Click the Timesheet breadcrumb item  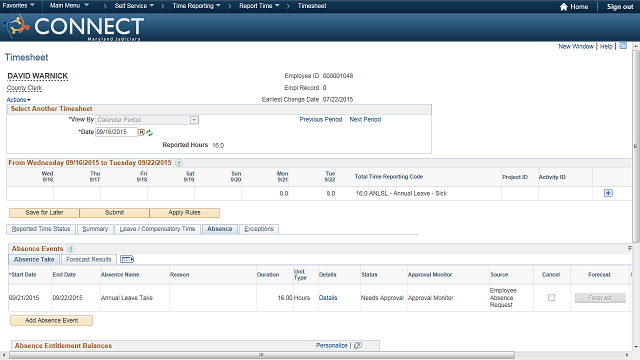[x=312, y=6]
